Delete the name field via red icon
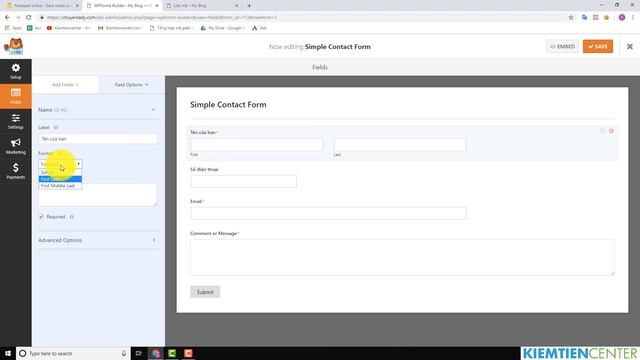This screenshot has width=640, height=360. point(611,131)
